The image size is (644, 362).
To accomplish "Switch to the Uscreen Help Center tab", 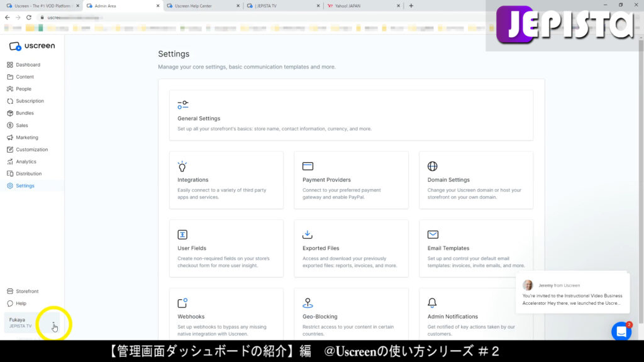I will point(203,6).
